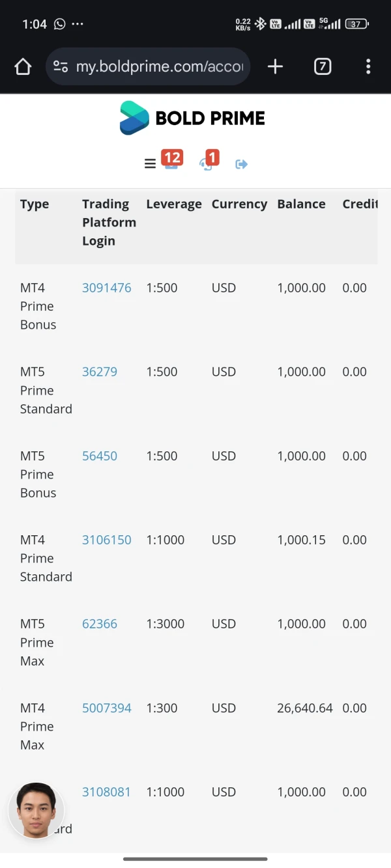Open trading account login 3091476
Screen dimensions: 391x868
[106, 288]
